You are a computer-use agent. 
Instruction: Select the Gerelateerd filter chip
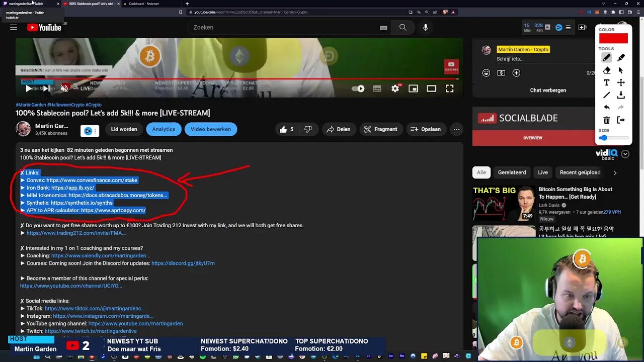512,172
